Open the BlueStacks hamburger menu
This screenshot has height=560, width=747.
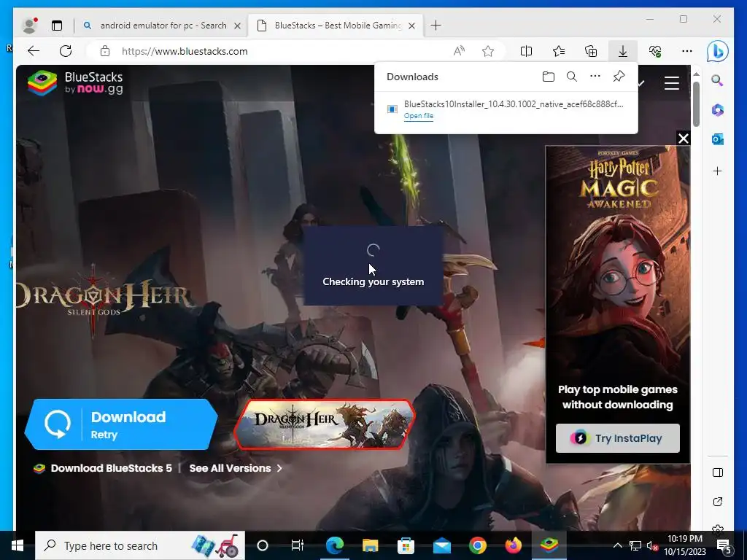click(672, 83)
